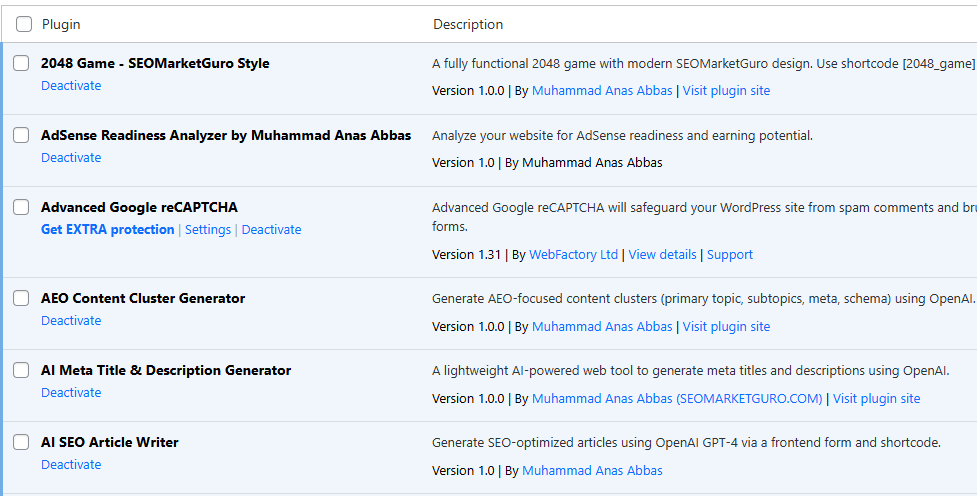977x496 pixels.
Task: Visit plugin site for AI Meta Title generator
Action: point(876,399)
